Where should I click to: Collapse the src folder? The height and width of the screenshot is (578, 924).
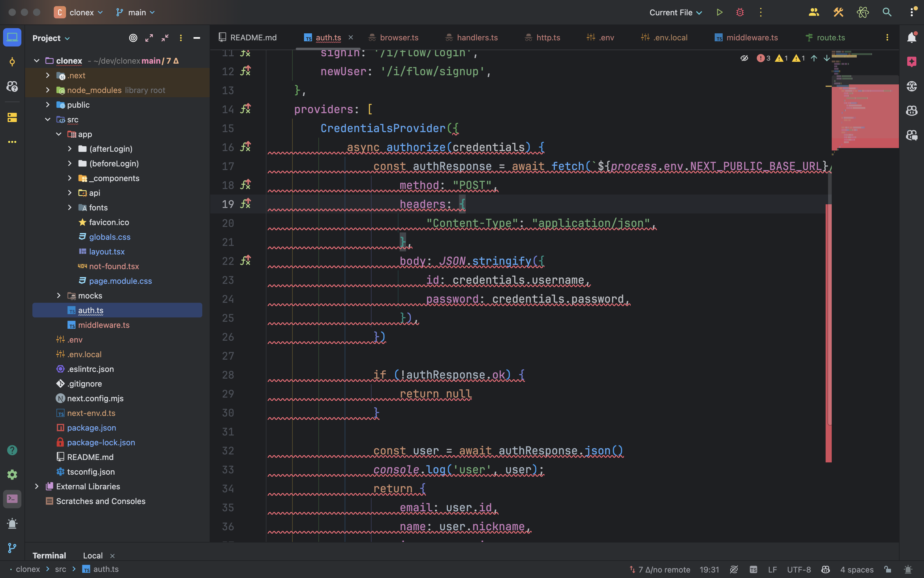(x=48, y=119)
